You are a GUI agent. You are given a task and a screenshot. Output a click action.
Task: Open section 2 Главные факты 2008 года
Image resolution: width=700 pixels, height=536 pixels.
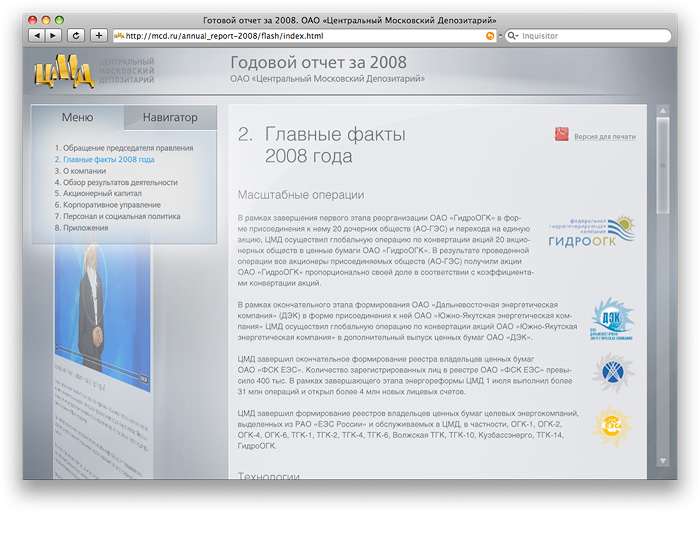click(x=104, y=159)
